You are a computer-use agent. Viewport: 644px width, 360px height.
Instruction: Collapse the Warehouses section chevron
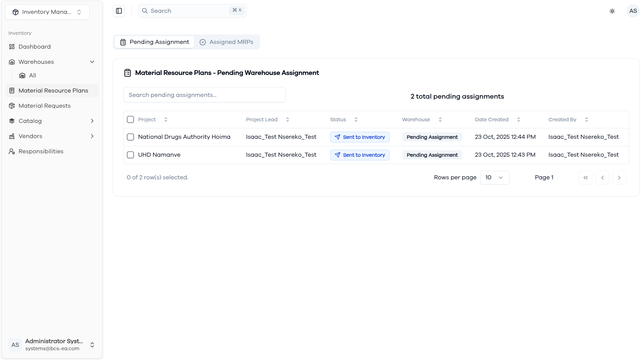92,62
